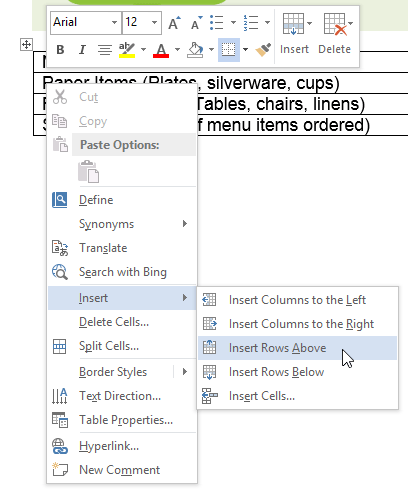
Task: Apply numbered list formatting
Action: [x=251, y=23]
